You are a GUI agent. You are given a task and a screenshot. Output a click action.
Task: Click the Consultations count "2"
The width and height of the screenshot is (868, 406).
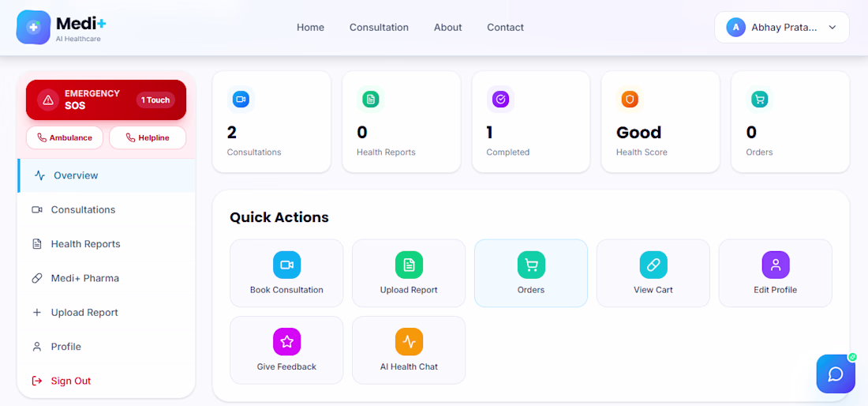[x=232, y=133]
